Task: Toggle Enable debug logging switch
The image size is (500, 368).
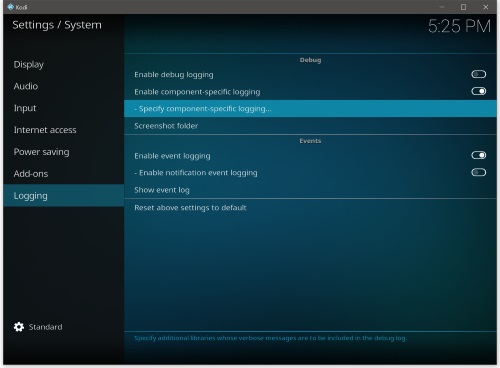Action: tap(479, 74)
